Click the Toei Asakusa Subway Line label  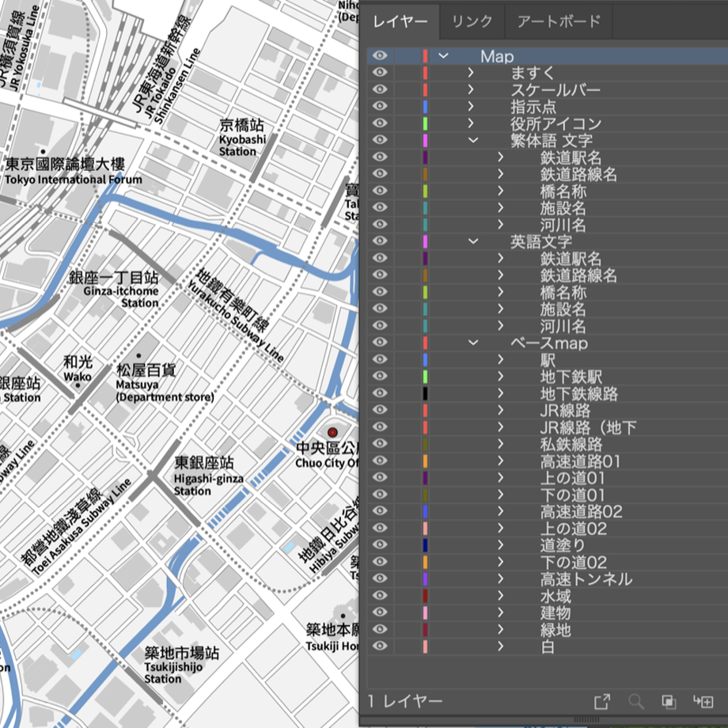pyautogui.click(x=82, y=527)
